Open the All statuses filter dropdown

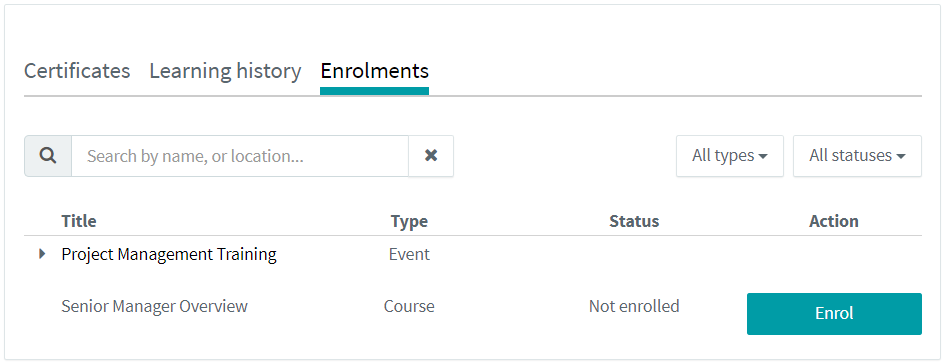857,156
